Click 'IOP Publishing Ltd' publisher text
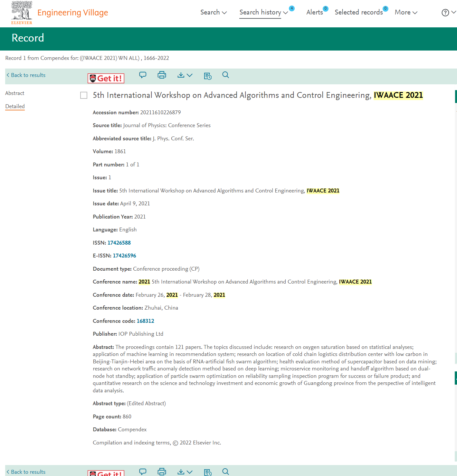The image size is (457, 476). (x=141, y=334)
